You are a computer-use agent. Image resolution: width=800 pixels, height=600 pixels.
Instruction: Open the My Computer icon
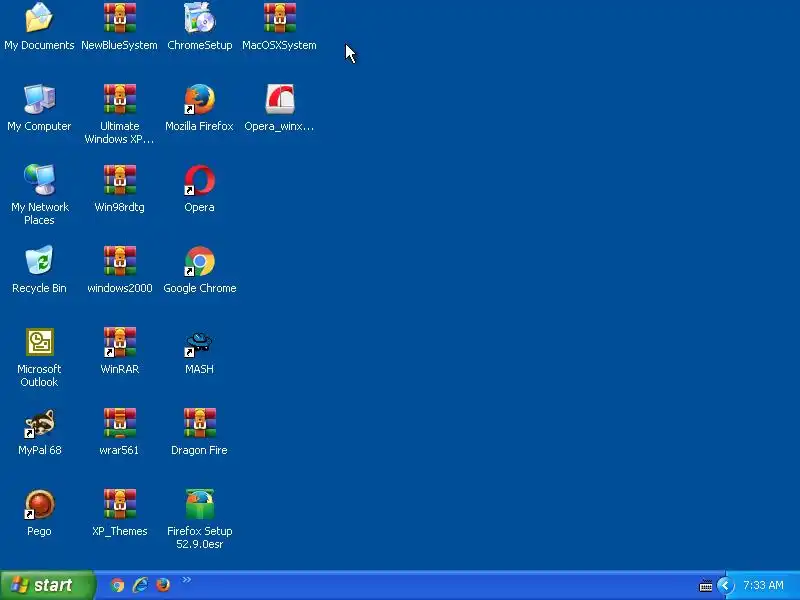(39, 99)
